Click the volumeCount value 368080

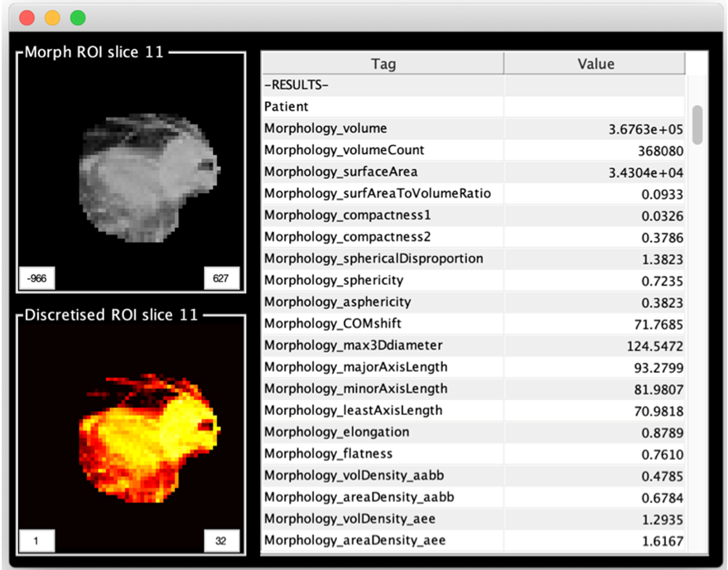(660, 151)
